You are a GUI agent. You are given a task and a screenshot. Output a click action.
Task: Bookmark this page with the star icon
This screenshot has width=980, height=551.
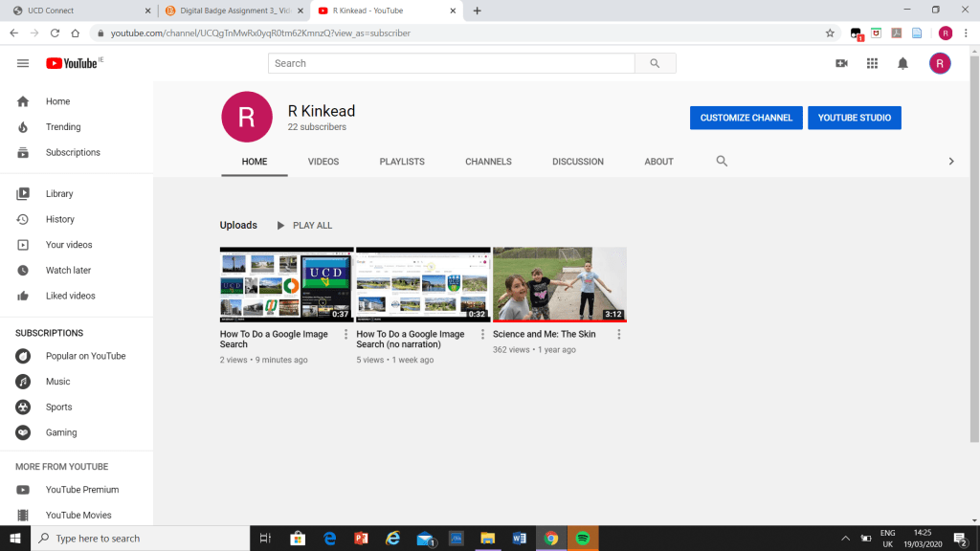tap(830, 33)
